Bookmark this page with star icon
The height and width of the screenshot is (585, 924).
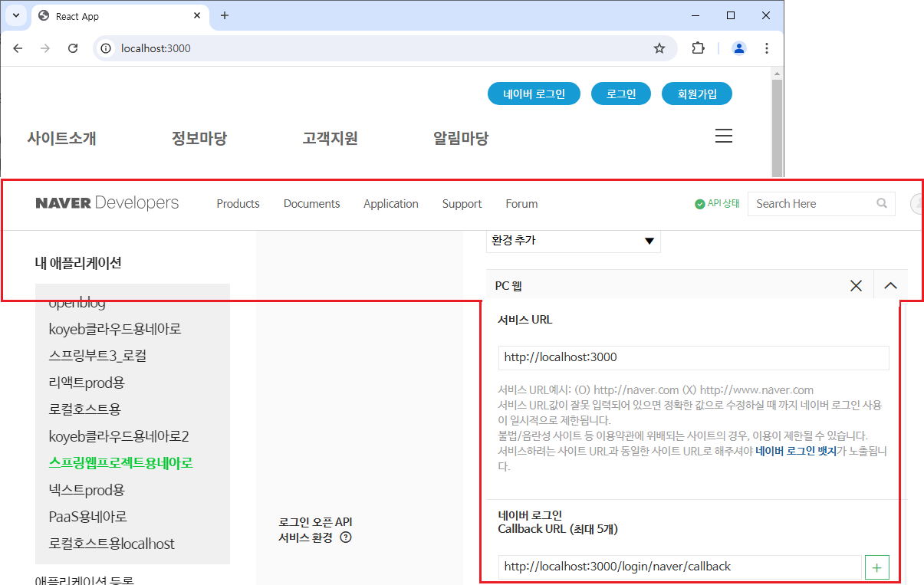pos(659,48)
